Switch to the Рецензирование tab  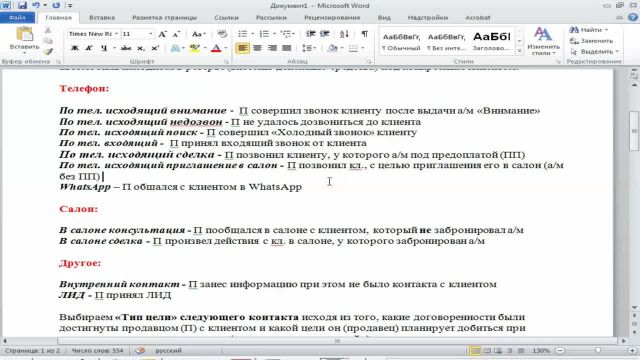click(332, 18)
